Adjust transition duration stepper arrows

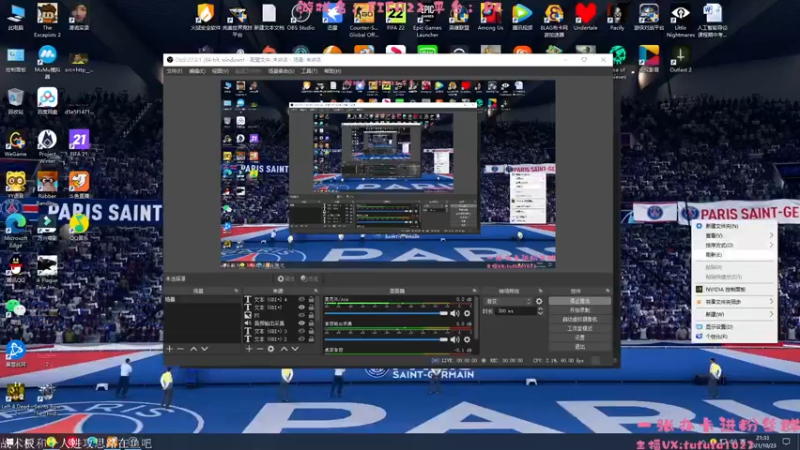(x=540, y=311)
